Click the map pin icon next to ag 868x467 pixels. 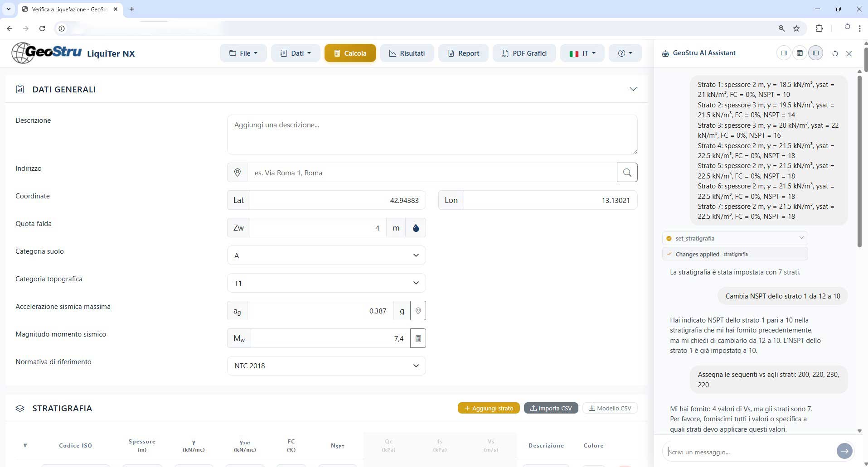point(418,311)
